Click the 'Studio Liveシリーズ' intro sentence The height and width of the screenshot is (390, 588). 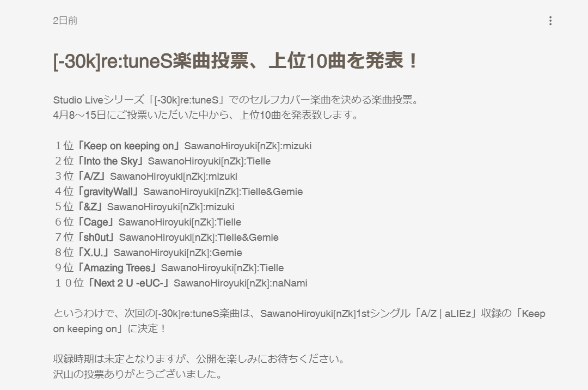point(236,100)
